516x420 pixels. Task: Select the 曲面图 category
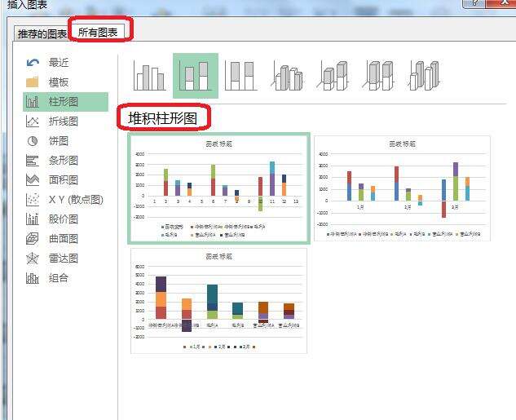(x=66, y=239)
